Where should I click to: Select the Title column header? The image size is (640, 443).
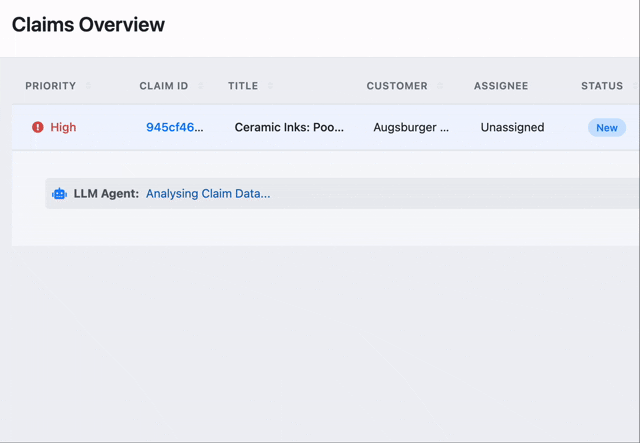pyautogui.click(x=242, y=86)
